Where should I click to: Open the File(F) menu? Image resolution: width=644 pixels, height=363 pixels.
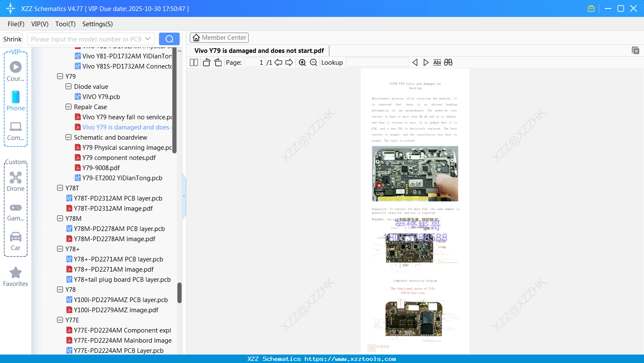[x=16, y=24]
